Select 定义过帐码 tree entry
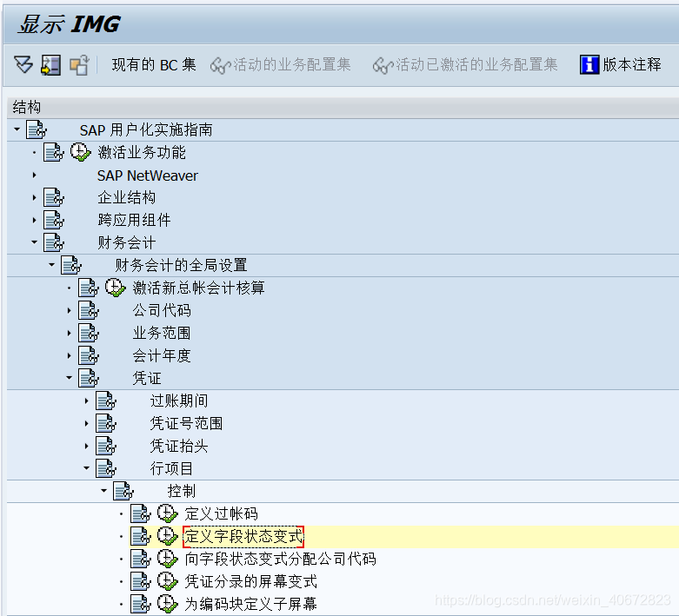The height and width of the screenshot is (616, 679). 222,513
